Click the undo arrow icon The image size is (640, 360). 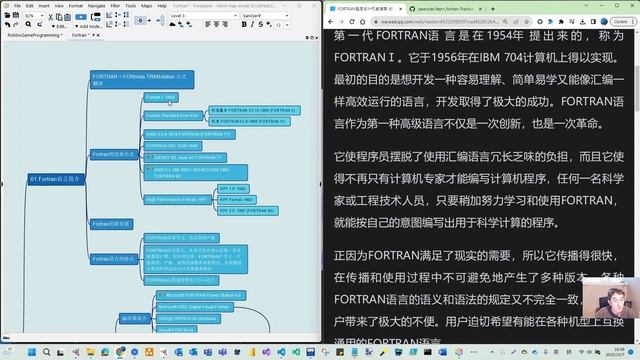pos(7,24)
